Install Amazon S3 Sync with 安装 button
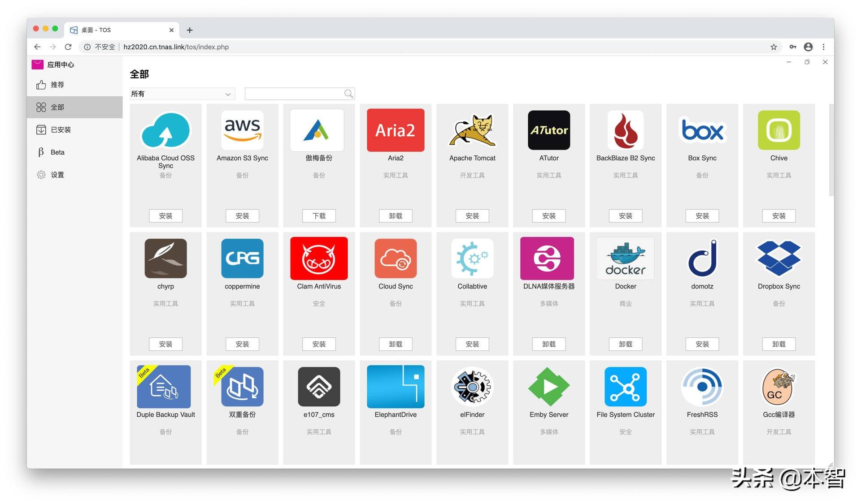Image resolution: width=861 pixels, height=504 pixels. (x=242, y=216)
